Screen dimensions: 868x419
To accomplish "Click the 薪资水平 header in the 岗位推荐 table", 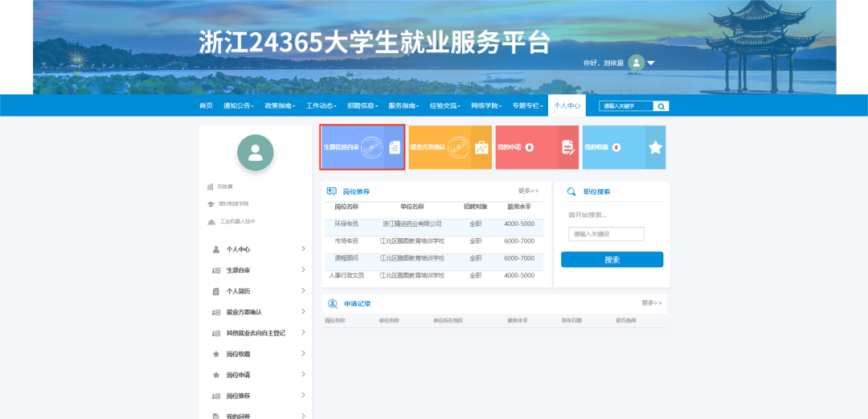I will click(x=519, y=207).
